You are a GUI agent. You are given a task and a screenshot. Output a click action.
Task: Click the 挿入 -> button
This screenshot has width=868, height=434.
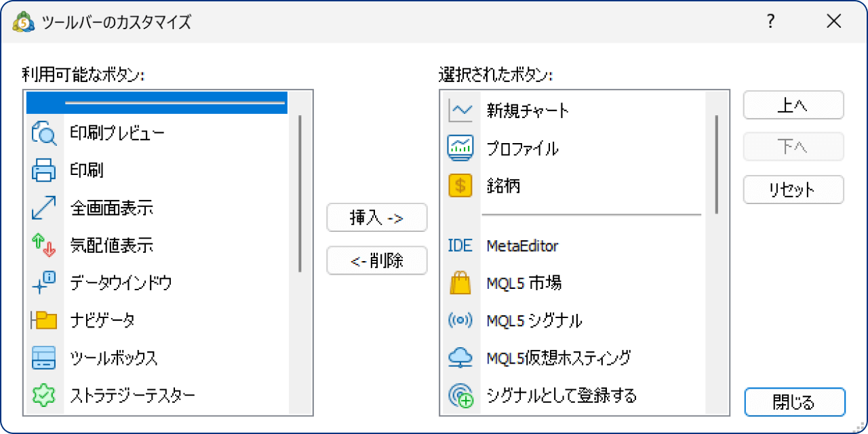click(377, 218)
